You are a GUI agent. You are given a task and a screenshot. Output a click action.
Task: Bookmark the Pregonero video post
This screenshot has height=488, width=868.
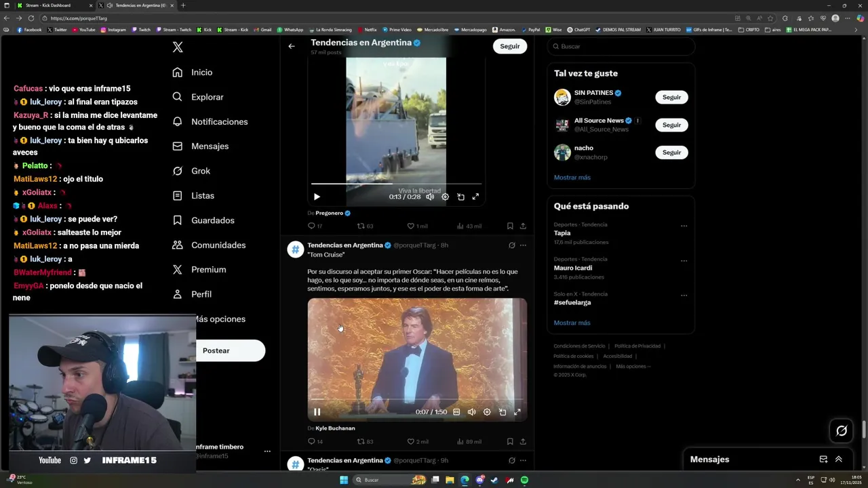tap(510, 226)
